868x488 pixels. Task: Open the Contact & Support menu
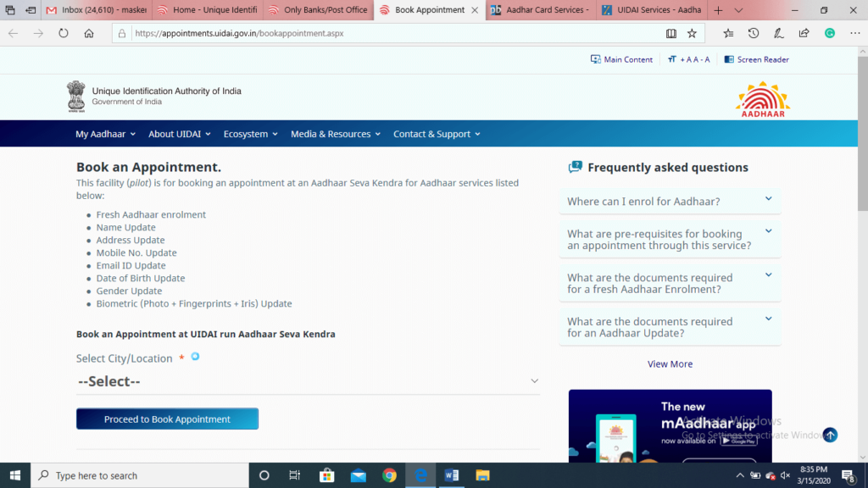coord(437,134)
